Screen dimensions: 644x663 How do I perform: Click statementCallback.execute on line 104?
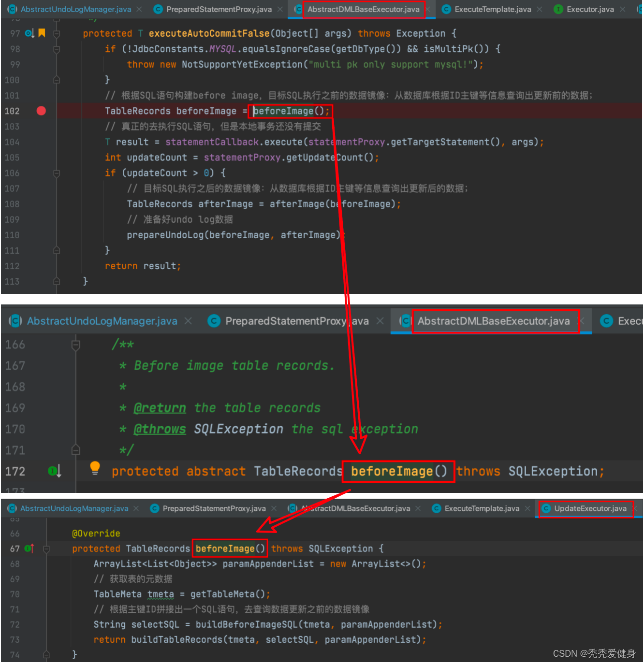(x=234, y=142)
